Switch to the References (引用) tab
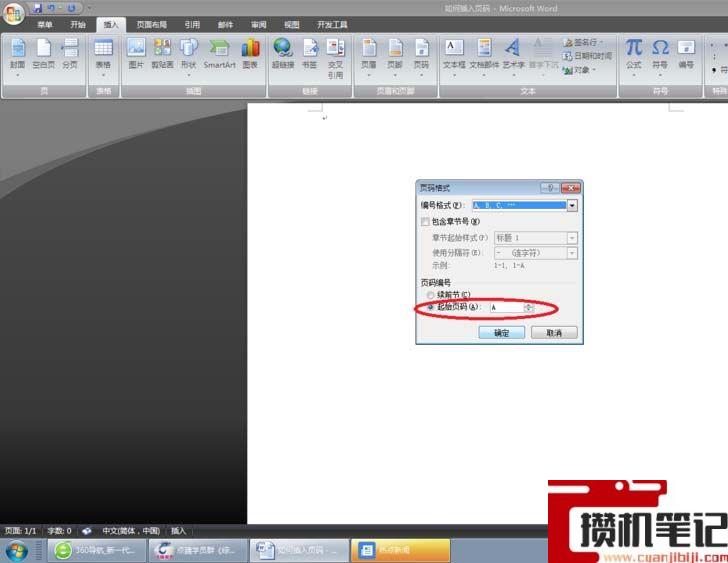 [x=192, y=25]
